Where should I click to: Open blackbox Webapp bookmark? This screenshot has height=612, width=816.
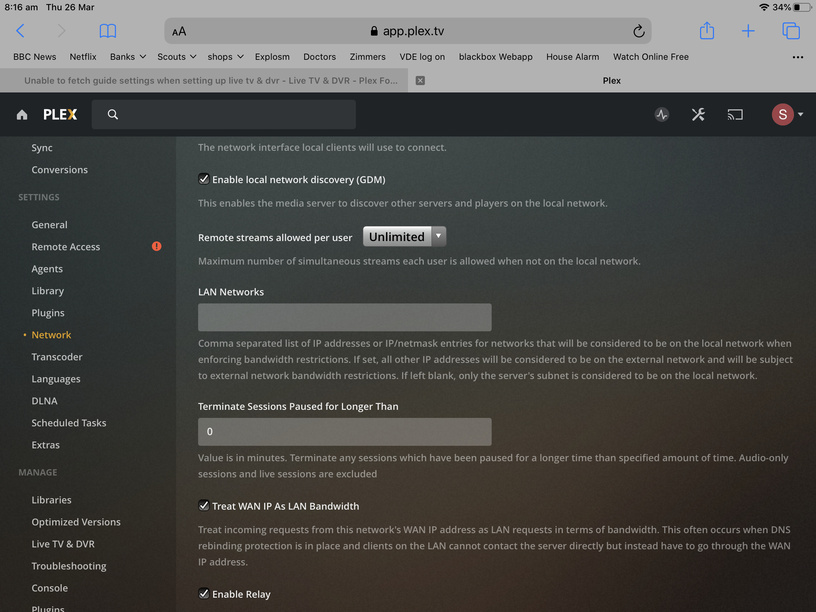495,57
